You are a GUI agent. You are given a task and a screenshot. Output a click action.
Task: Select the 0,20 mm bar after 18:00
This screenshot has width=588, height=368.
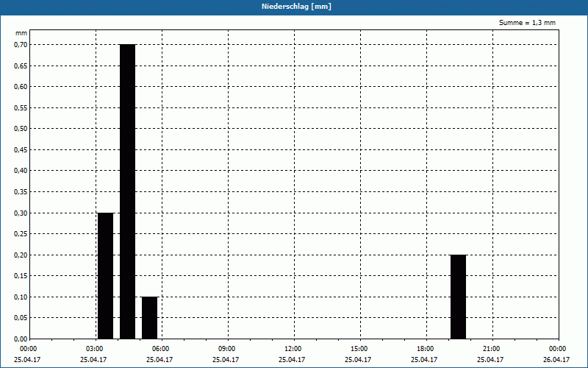(458, 297)
